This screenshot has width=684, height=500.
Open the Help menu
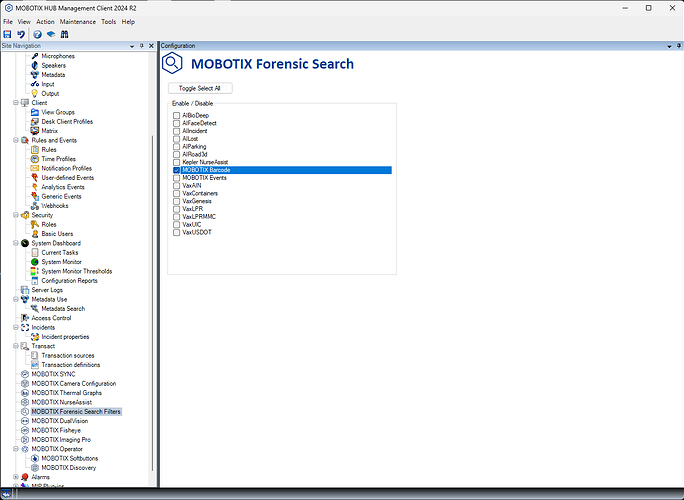128,21
